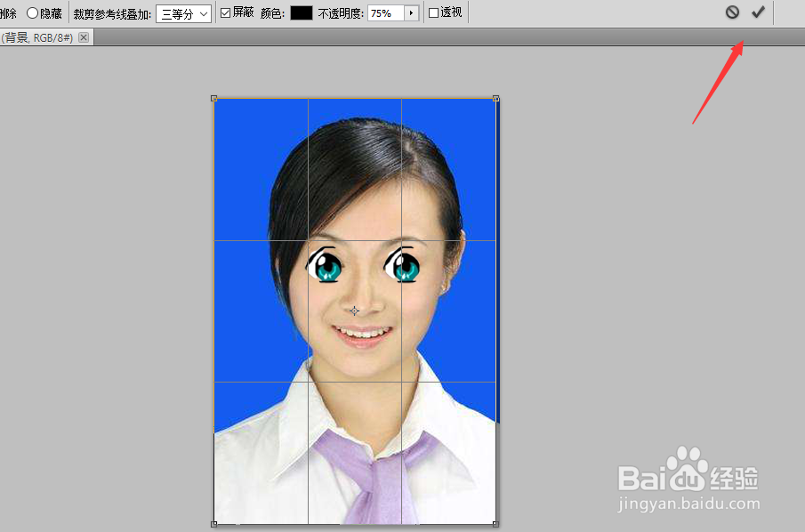Click the top-right crop corner handle

[x=496, y=98]
